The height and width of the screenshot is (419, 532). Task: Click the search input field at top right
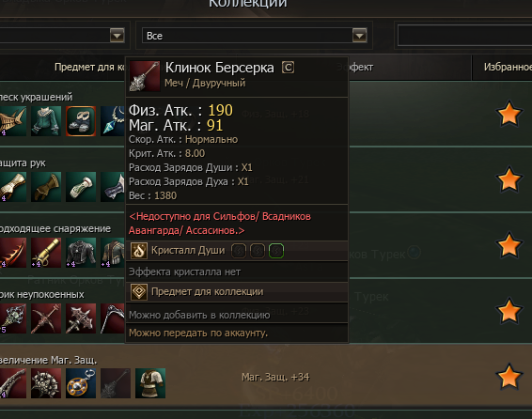465,36
